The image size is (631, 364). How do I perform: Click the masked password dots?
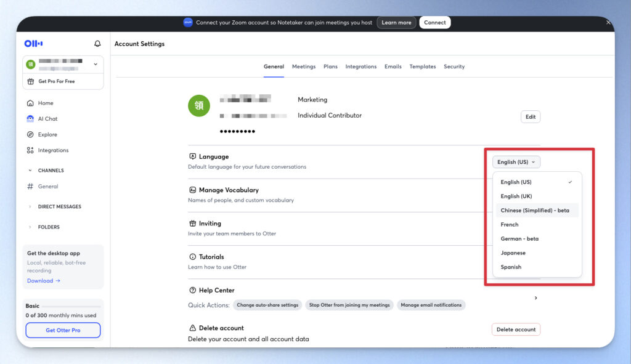pos(237,132)
